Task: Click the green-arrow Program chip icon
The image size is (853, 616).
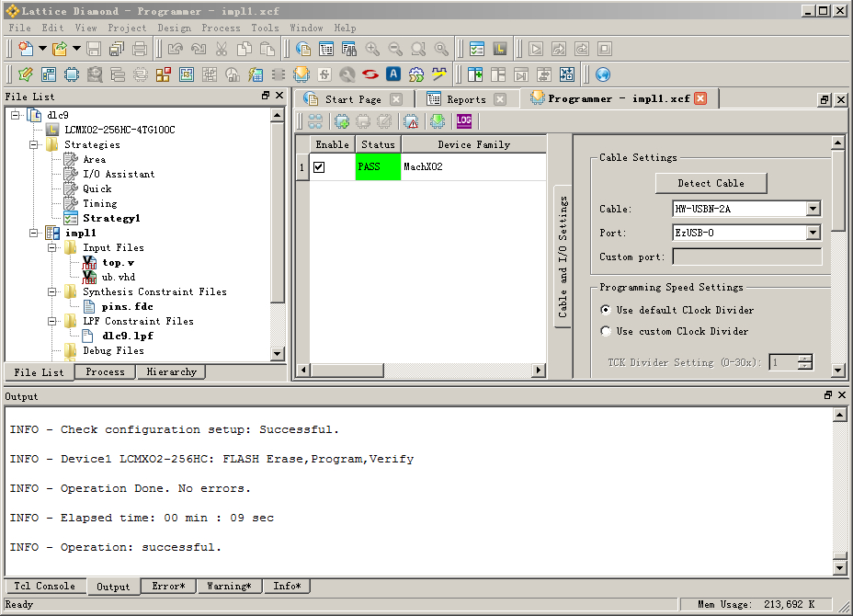Action: 437,121
